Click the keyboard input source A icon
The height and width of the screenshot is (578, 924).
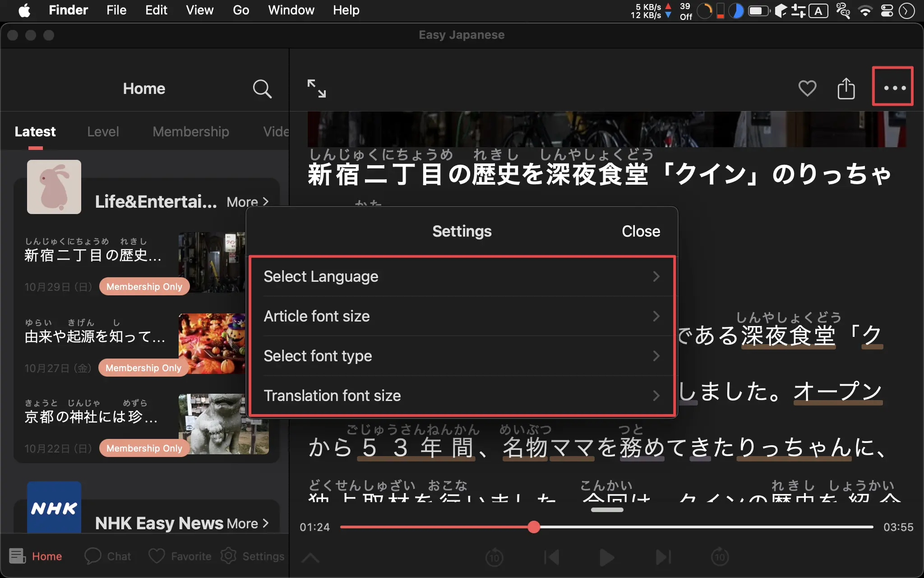[818, 10]
